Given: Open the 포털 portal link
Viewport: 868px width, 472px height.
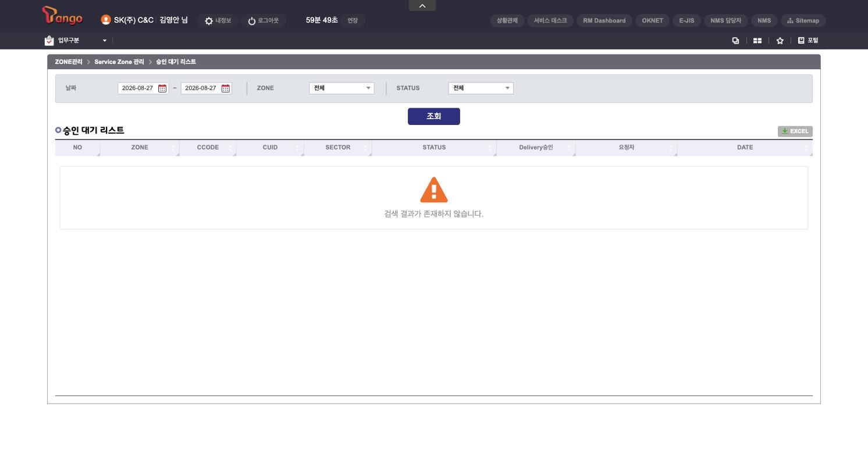Looking at the screenshot, I should (x=808, y=41).
